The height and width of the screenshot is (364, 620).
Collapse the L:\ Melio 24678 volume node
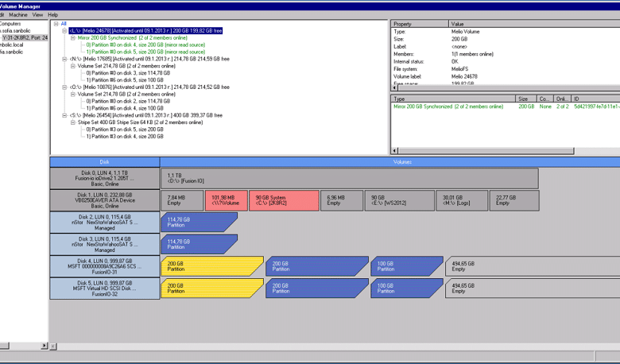64,31
